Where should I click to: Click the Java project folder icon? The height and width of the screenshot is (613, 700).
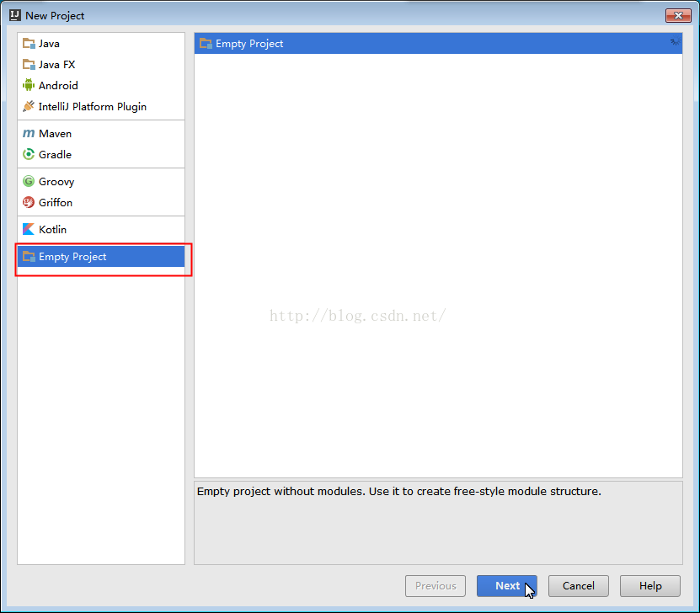coord(29,43)
